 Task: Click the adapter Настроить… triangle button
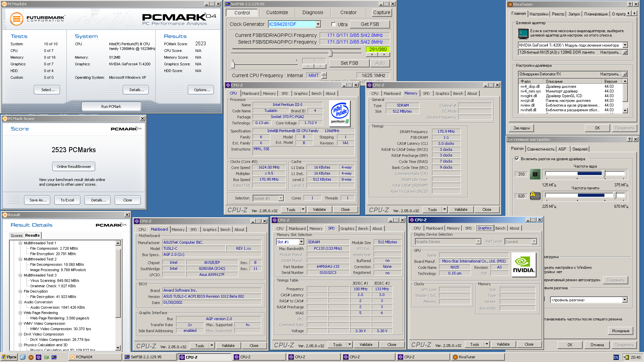625,52
